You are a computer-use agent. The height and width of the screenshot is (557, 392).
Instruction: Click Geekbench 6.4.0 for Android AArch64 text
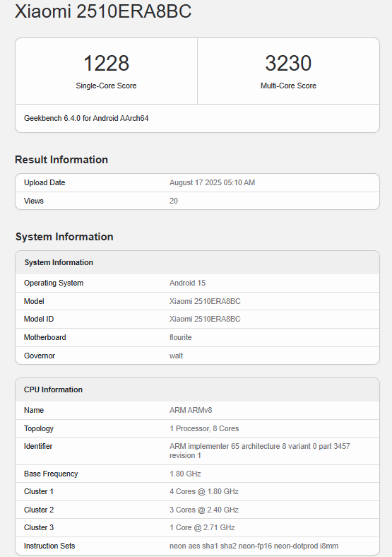click(x=86, y=118)
